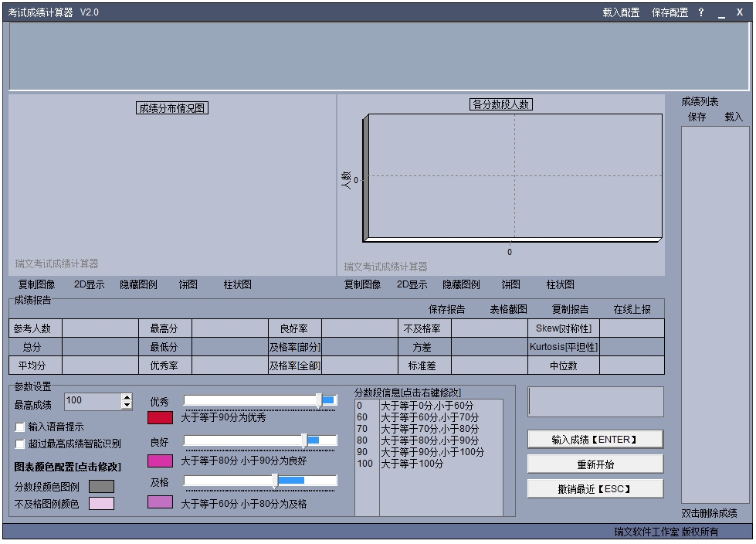Screen dimensions: 756x544
Task: Increase 最高成绩 with the up stepper arrow
Action: click(x=127, y=397)
